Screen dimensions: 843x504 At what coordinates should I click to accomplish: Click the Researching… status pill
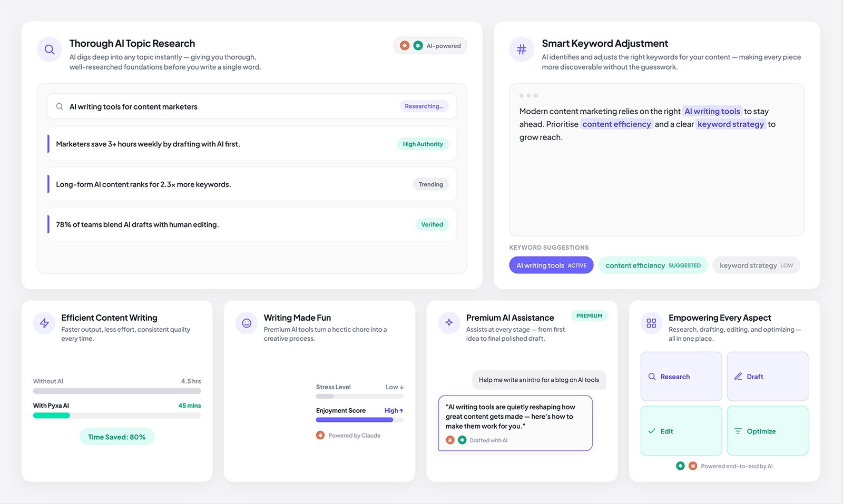424,106
